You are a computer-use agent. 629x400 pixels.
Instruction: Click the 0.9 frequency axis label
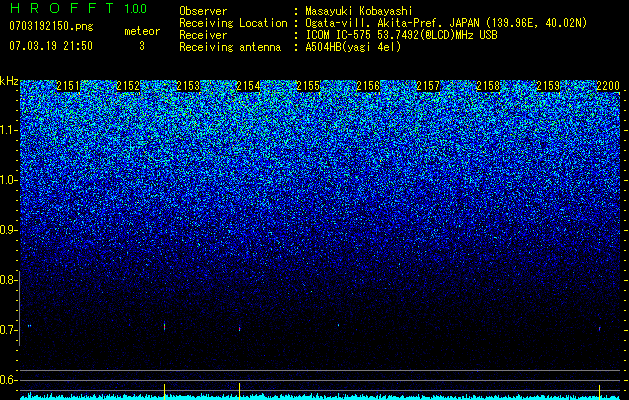coord(9,230)
